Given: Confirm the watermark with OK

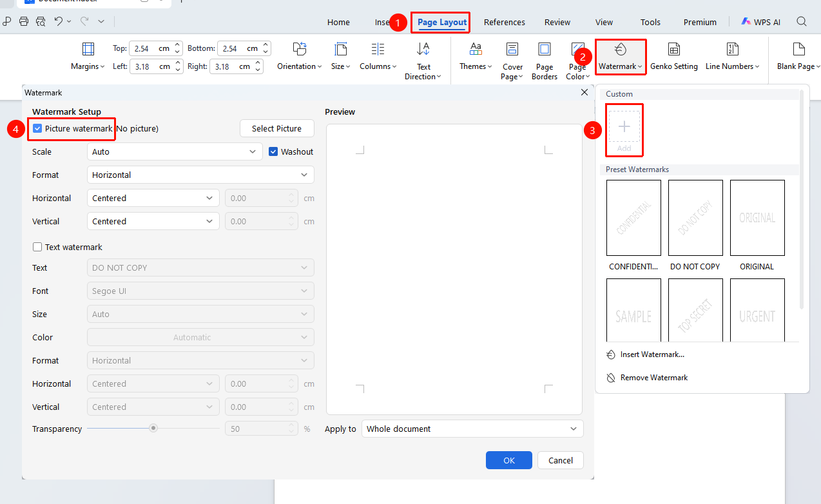Looking at the screenshot, I should [509, 460].
